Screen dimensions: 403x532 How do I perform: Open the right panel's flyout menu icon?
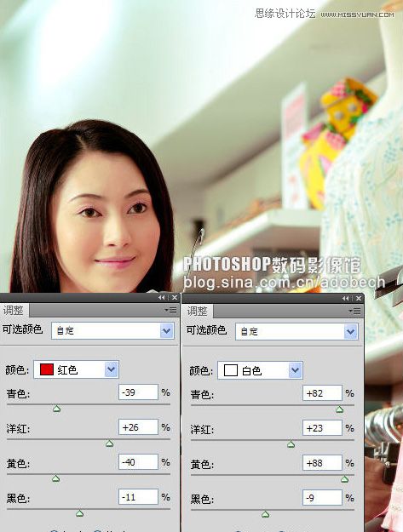[x=354, y=311]
